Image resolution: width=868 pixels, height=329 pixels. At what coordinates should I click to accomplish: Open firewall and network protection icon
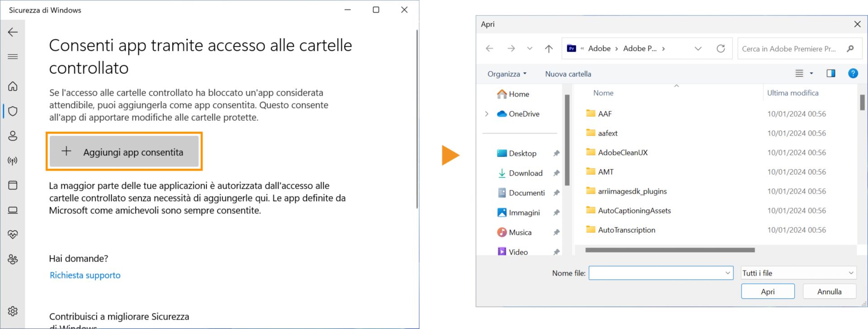13,161
